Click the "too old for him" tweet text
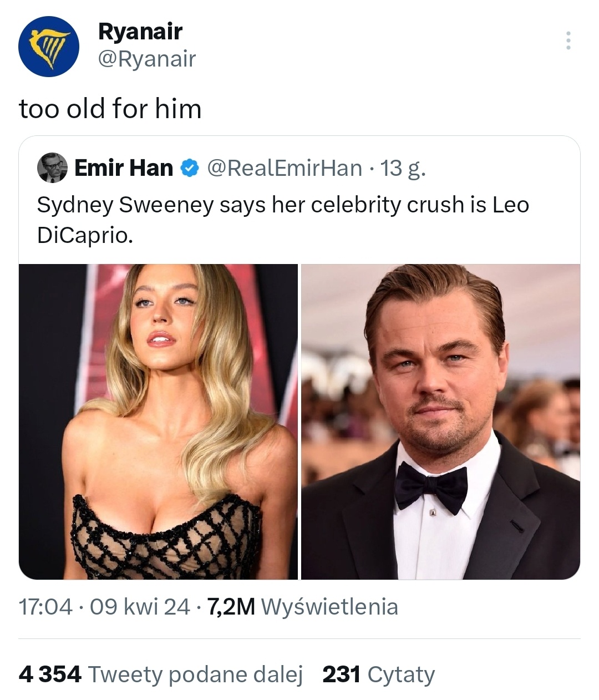The image size is (599, 700). click(x=110, y=108)
